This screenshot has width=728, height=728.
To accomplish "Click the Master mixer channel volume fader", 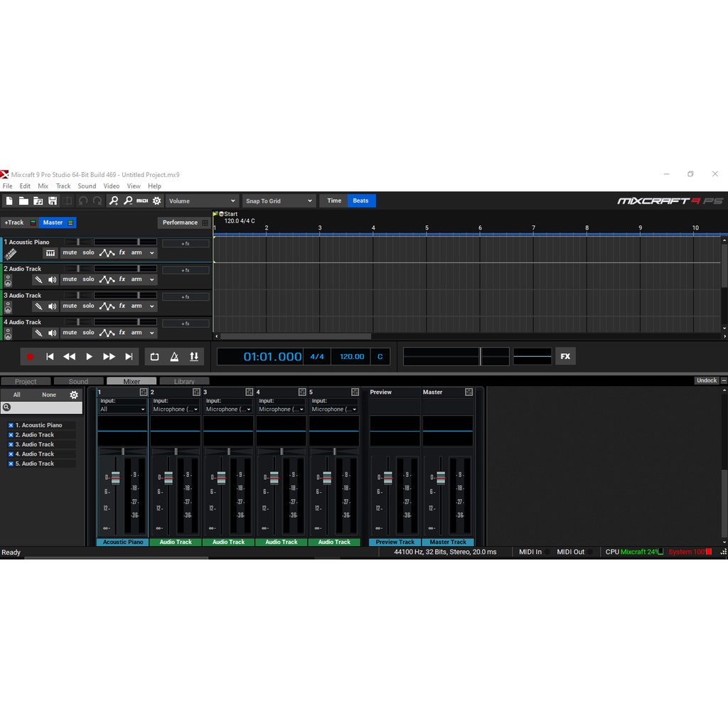I will pyautogui.click(x=441, y=478).
